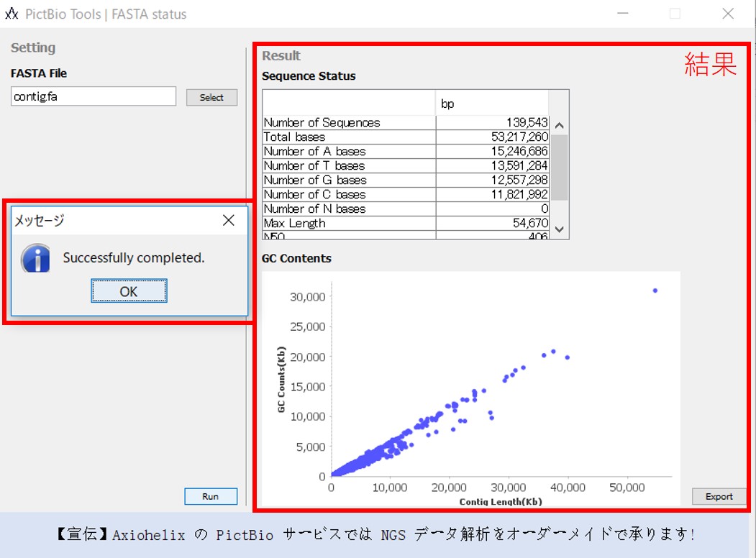Click OK in the message dialog
The image size is (756, 558).
129,291
